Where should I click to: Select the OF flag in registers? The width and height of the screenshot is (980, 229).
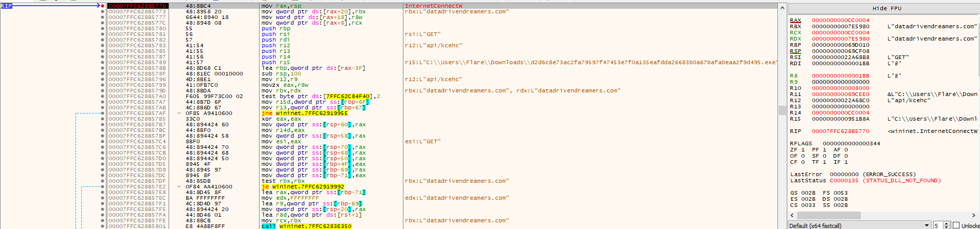pyautogui.click(x=798, y=156)
